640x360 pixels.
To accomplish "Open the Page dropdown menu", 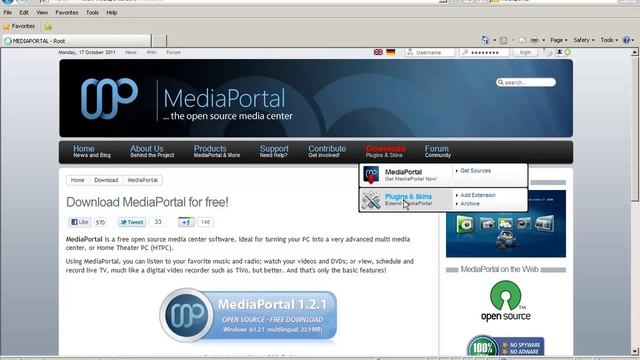I will click(x=559, y=40).
